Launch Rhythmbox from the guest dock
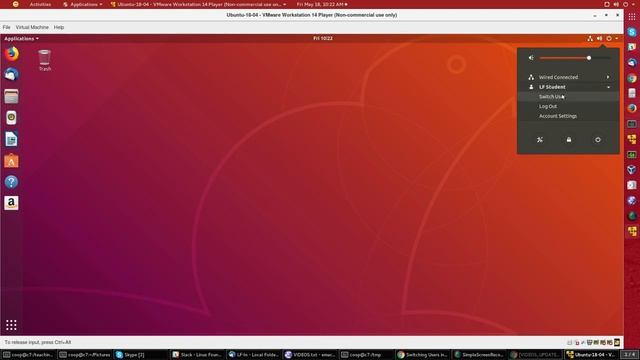 coord(11,118)
